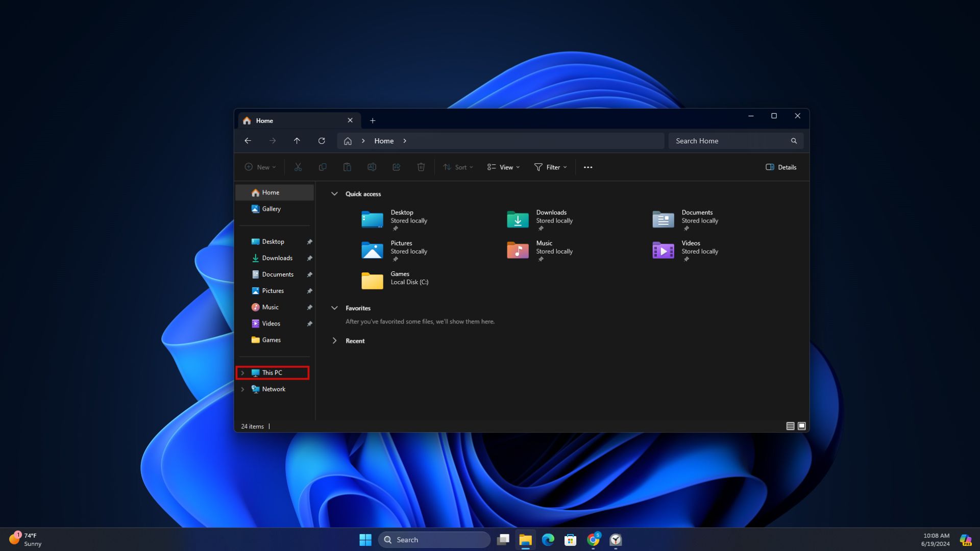
Task: Click the Refresh icon in navigation bar
Action: (322, 141)
